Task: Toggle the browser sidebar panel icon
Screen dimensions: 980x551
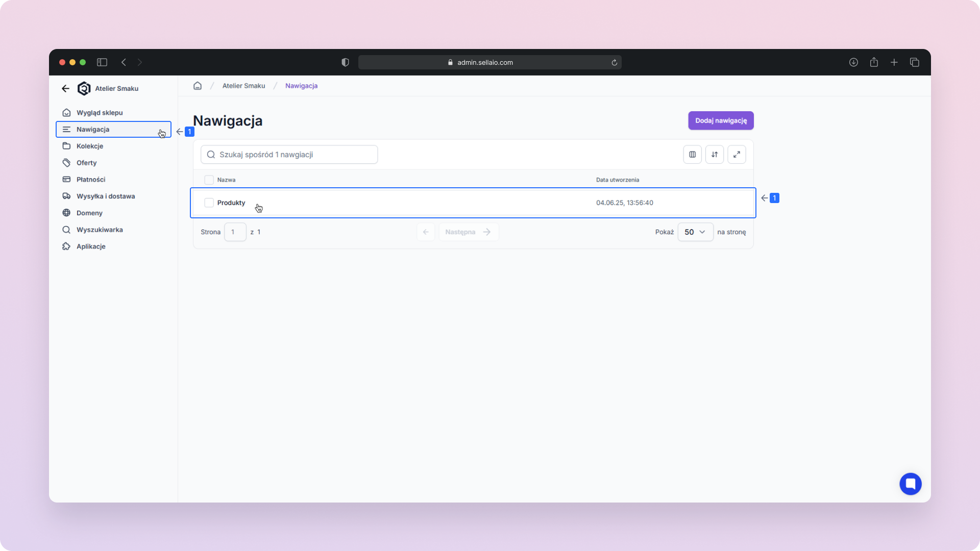Action: (x=102, y=62)
